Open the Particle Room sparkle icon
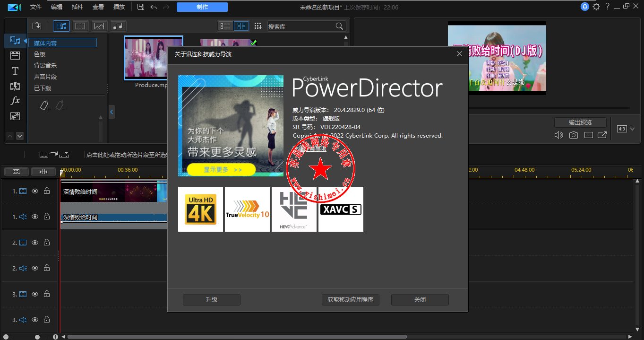 tap(15, 116)
